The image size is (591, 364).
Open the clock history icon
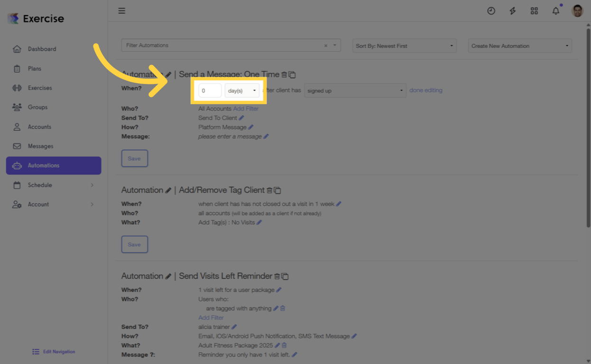click(x=491, y=10)
